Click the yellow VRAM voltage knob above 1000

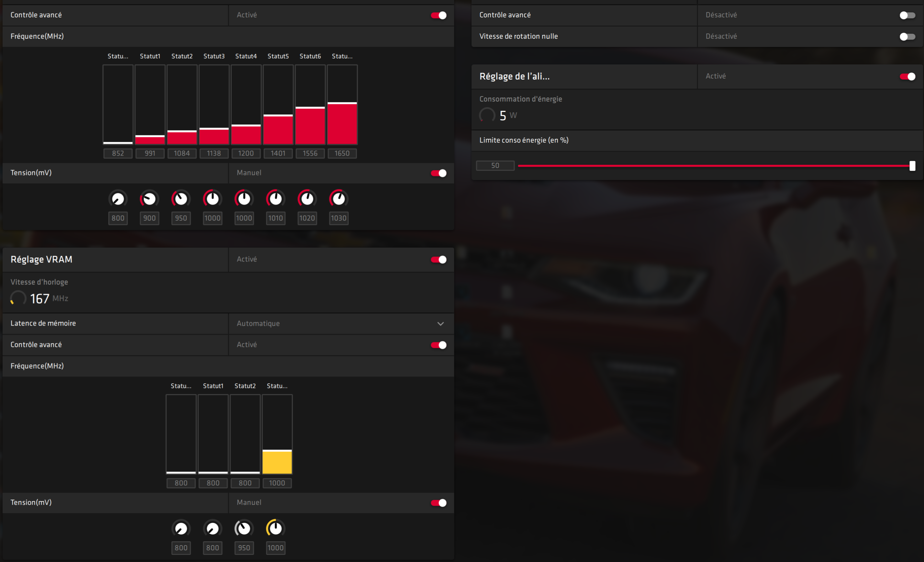(276, 529)
